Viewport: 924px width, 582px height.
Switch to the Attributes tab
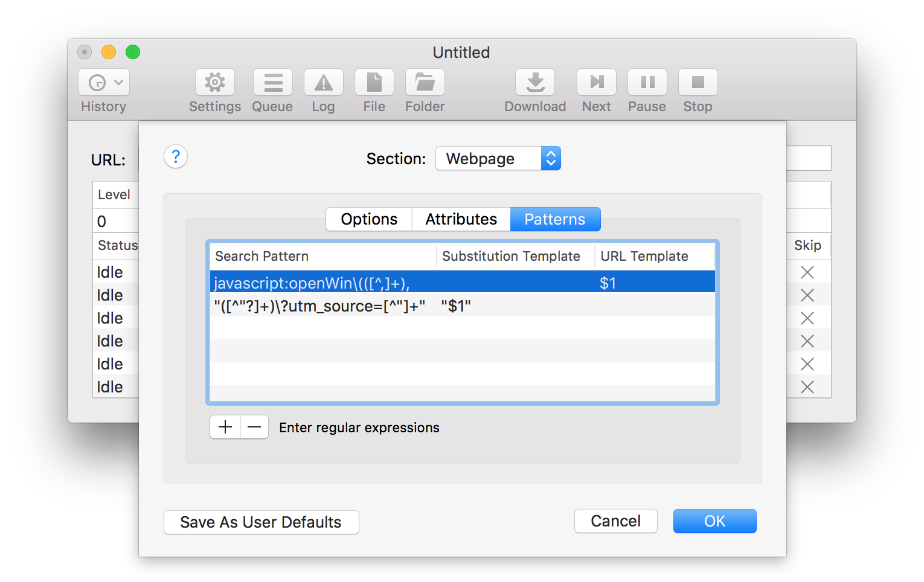click(461, 219)
